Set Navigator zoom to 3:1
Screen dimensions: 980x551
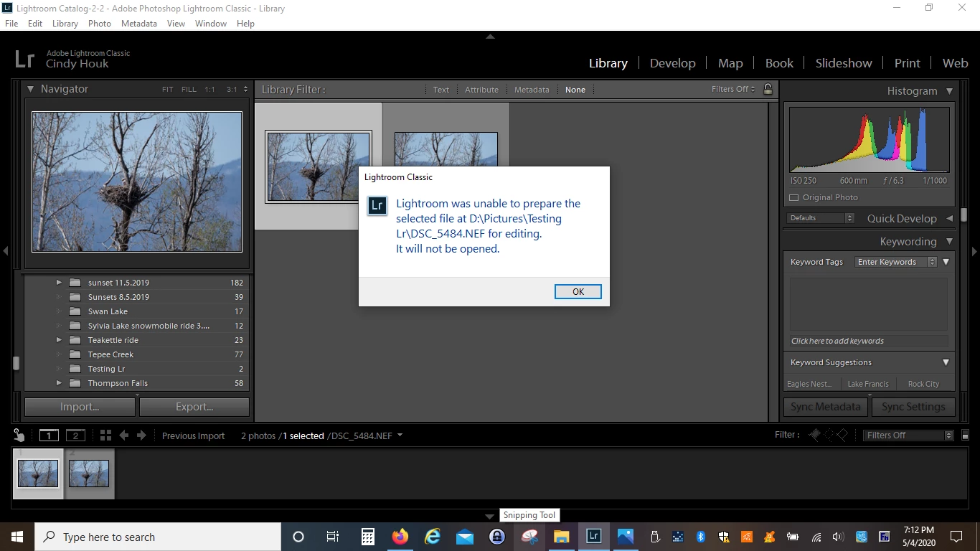232,90
